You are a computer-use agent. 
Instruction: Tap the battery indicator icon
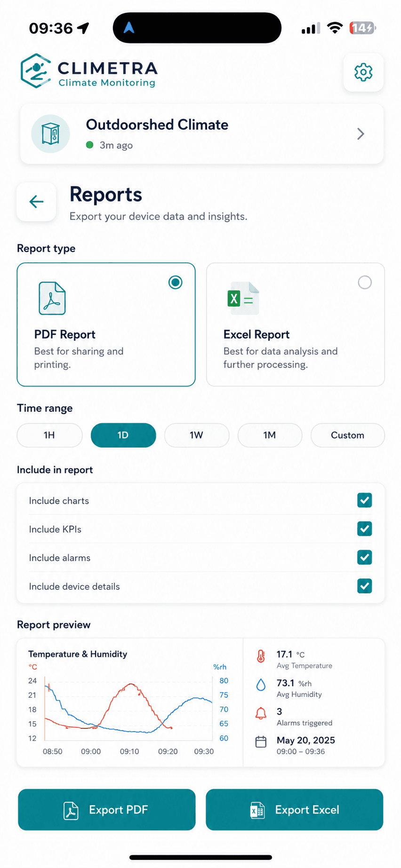tap(362, 28)
